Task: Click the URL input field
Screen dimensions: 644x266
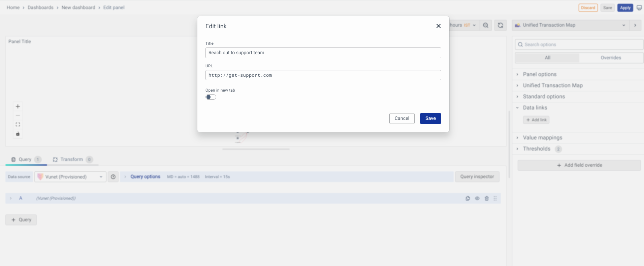Action: pyautogui.click(x=323, y=75)
